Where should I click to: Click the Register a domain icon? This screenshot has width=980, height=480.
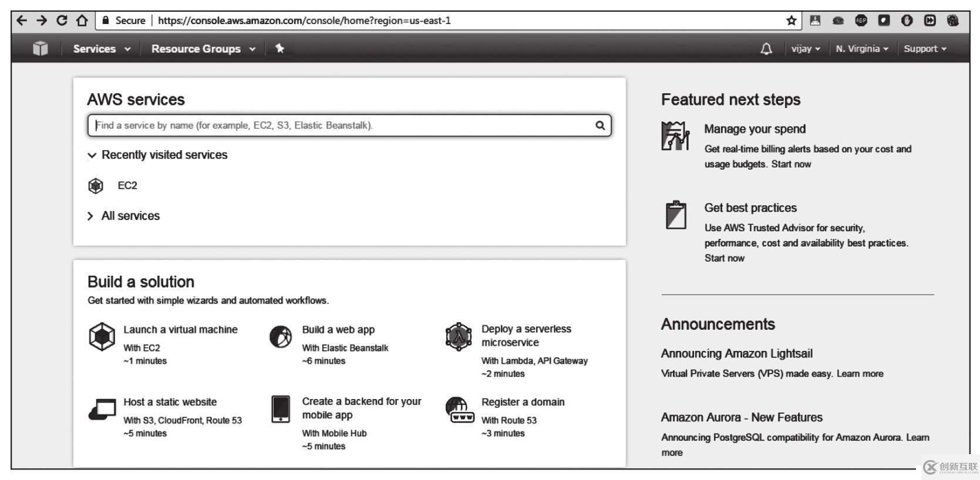[459, 410]
